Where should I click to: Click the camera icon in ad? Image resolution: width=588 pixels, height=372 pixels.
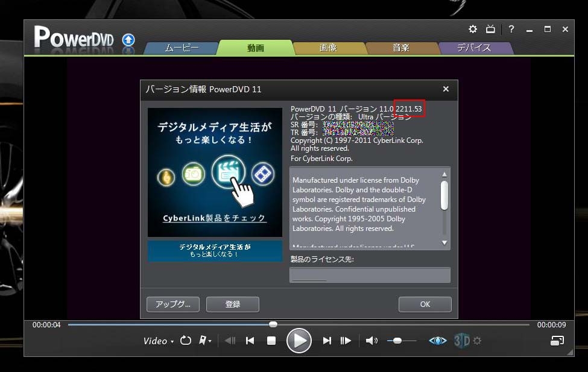[x=194, y=174]
